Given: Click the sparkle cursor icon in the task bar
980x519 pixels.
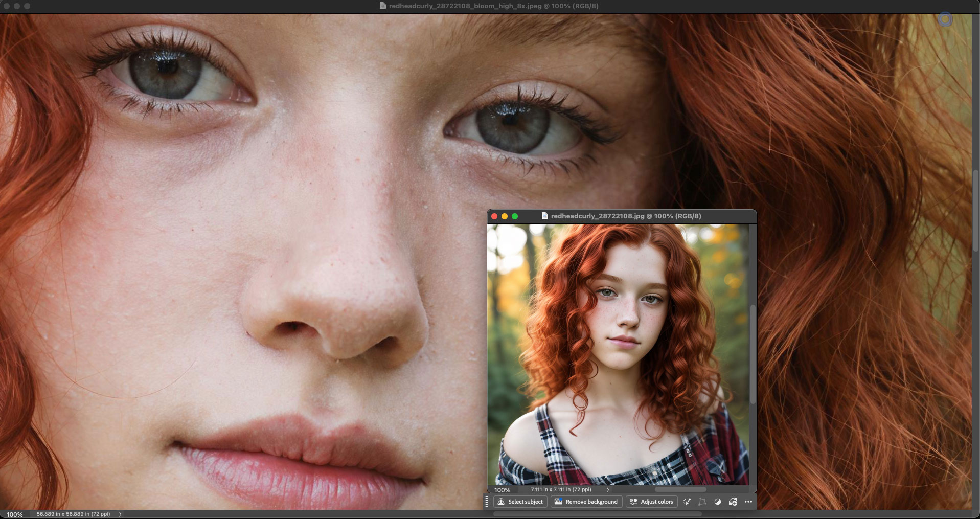Looking at the screenshot, I should [x=687, y=502].
